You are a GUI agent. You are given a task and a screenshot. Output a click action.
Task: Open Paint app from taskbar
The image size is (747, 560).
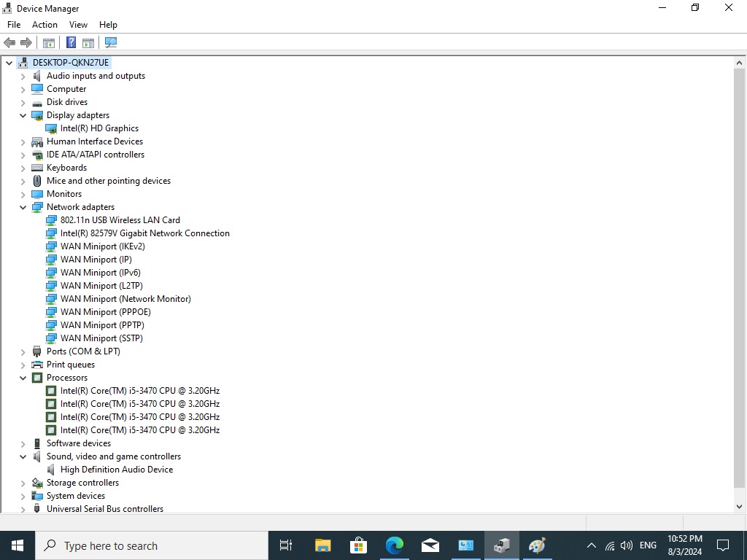pos(537,545)
